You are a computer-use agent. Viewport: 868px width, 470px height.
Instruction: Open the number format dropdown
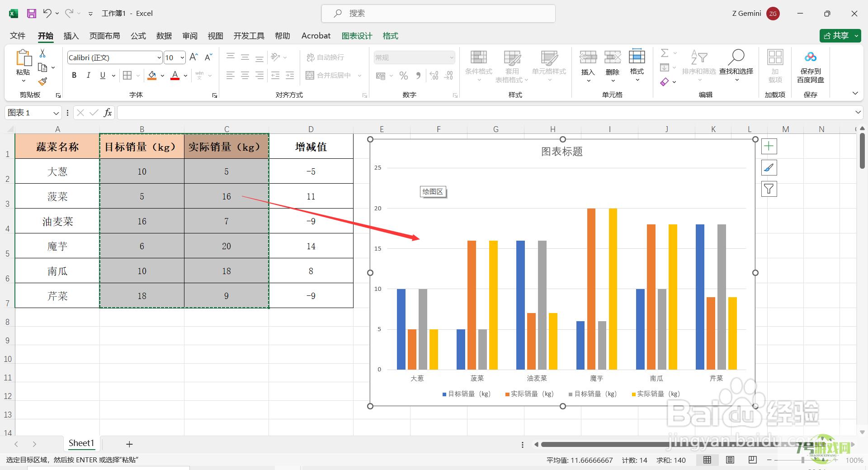451,57
